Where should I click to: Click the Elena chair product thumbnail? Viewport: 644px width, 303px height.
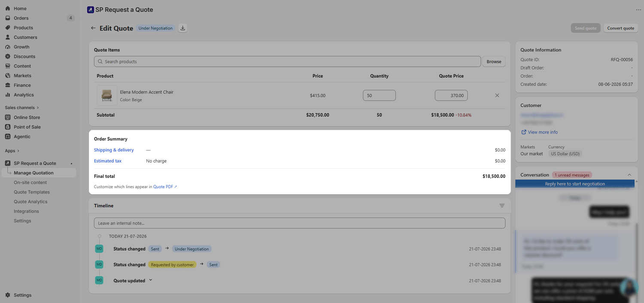coord(107,95)
